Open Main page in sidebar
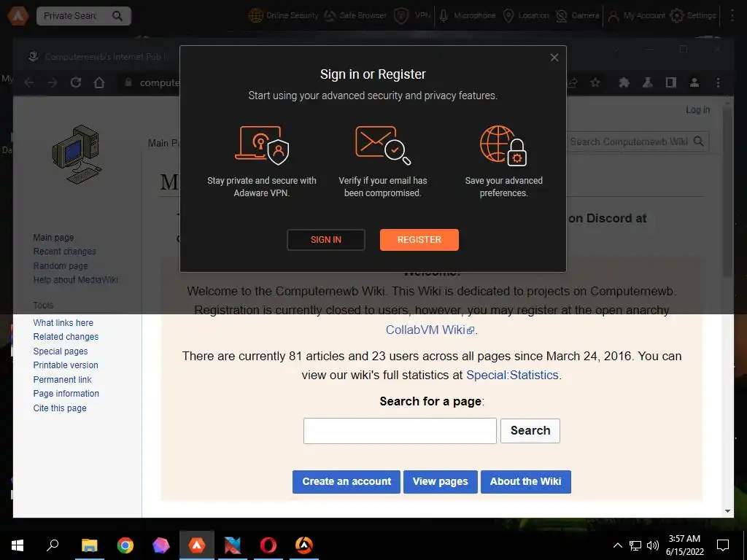The height and width of the screenshot is (560, 747). tap(53, 237)
